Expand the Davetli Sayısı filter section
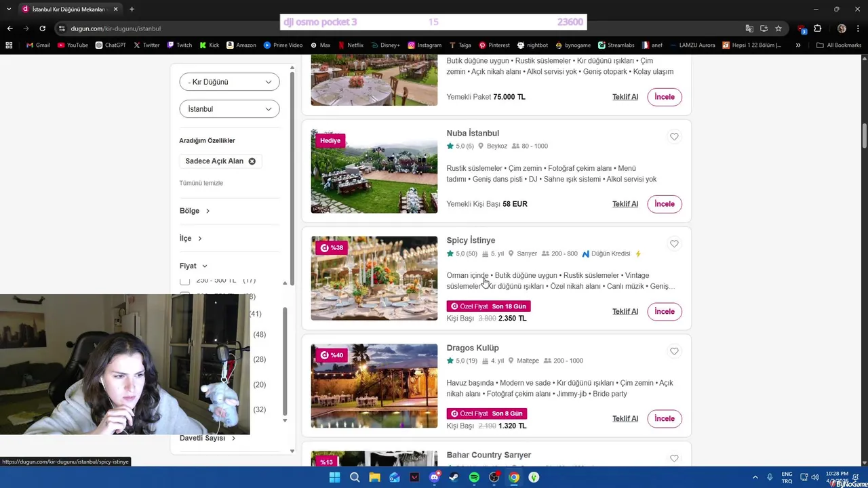868x488 pixels. point(208,438)
